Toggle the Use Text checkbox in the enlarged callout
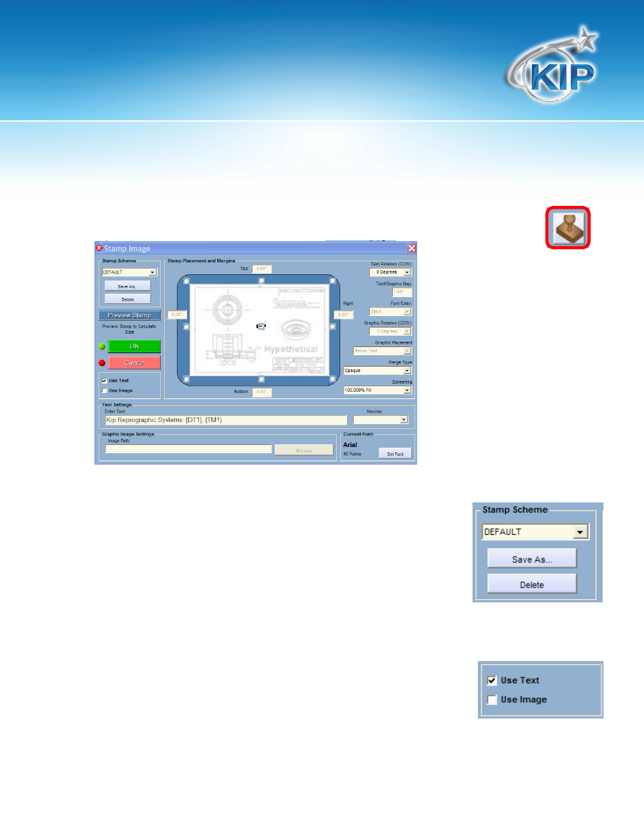The height and width of the screenshot is (834, 644). (492, 680)
